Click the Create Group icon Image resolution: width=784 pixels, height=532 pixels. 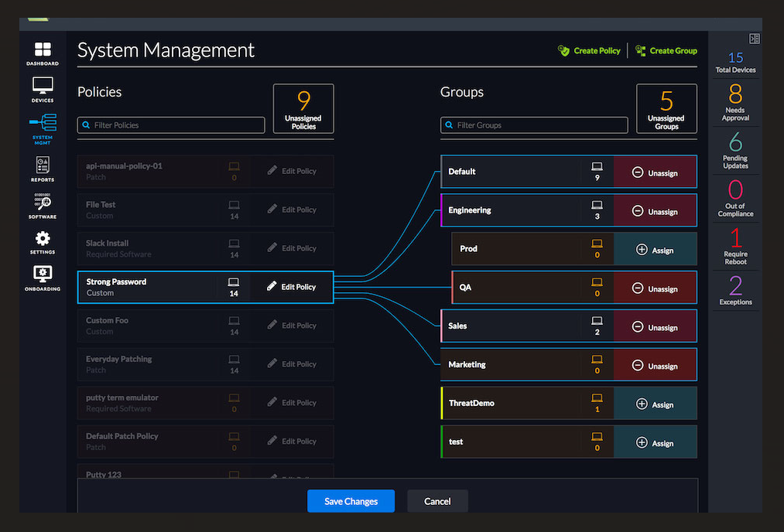[x=640, y=50]
